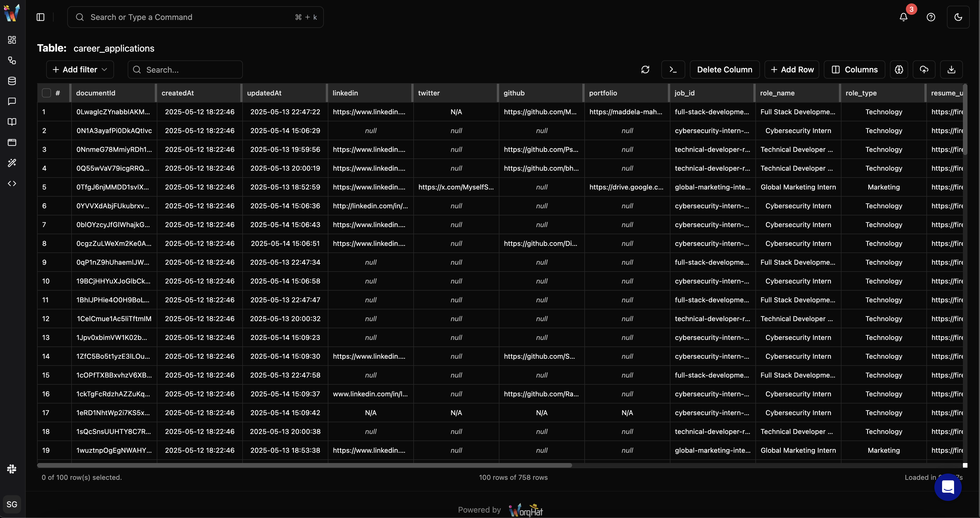Click the Add Row button
The image size is (980, 518).
coord(792,70)
